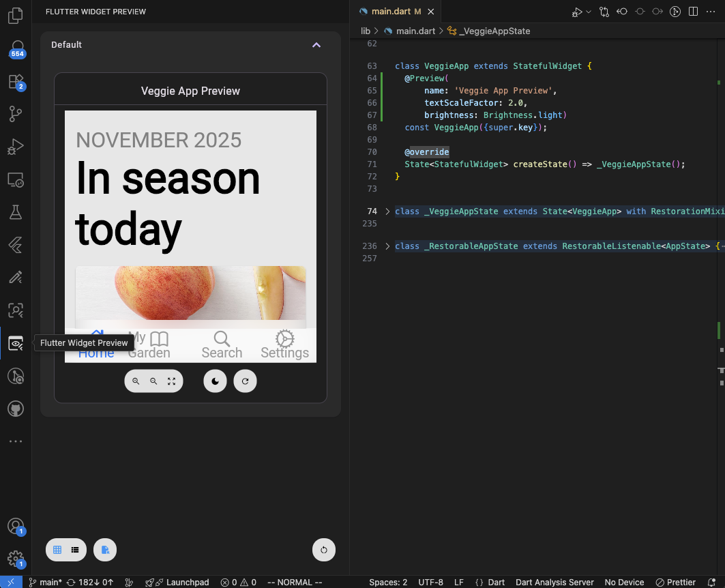Select the Run and Debug icon in activity bar

16,147
